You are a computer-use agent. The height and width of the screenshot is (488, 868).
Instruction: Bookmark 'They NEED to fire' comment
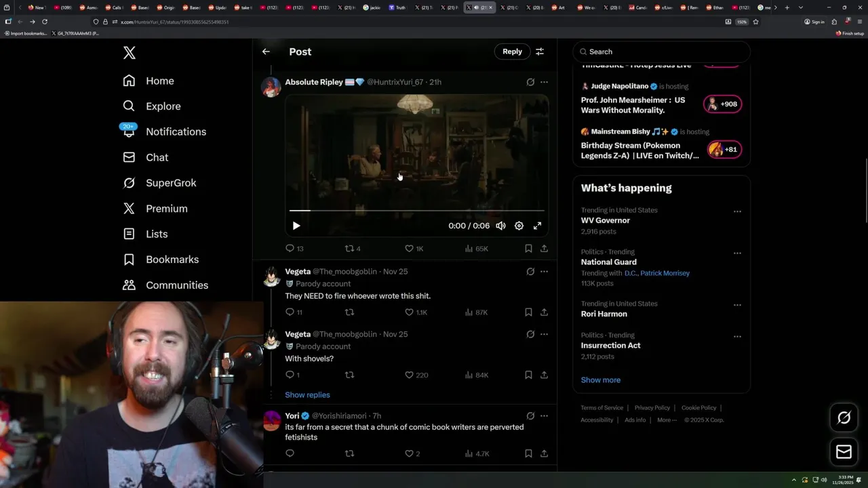[528, 312]
